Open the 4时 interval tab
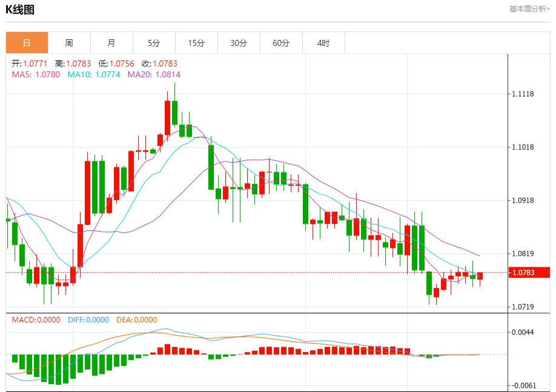This screenshot has height=392, width=556. 323,43
